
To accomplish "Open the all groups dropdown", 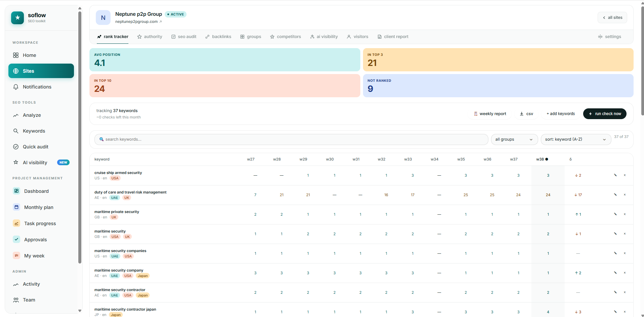I will (514, 139).
